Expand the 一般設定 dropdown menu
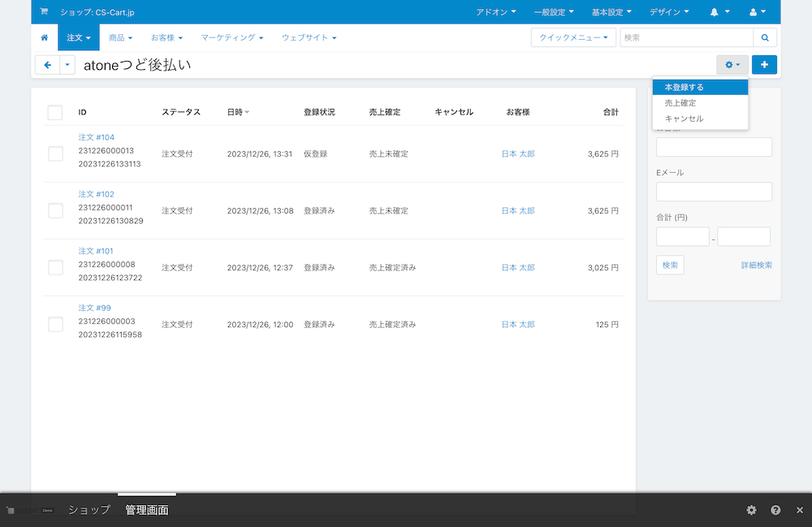Screen dimensions: 812x527 click(554, 12)
